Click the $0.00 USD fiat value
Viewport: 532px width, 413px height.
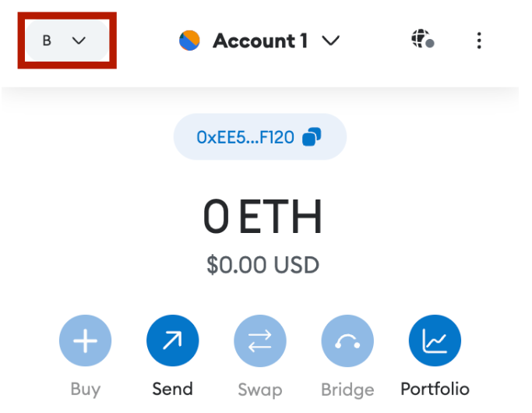coord(262,265)
